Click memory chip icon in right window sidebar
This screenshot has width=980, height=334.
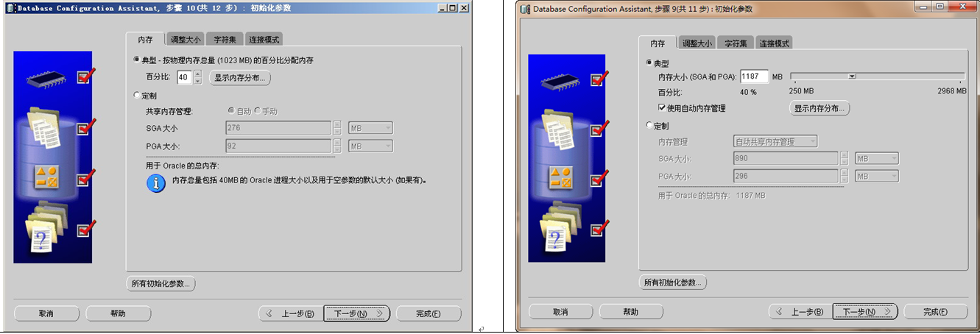562,81
